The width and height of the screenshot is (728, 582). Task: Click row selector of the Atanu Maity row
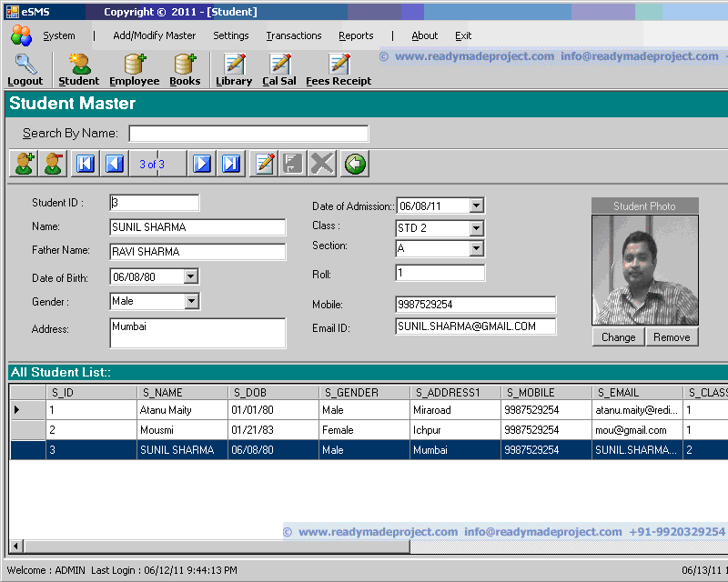[28, 410]
